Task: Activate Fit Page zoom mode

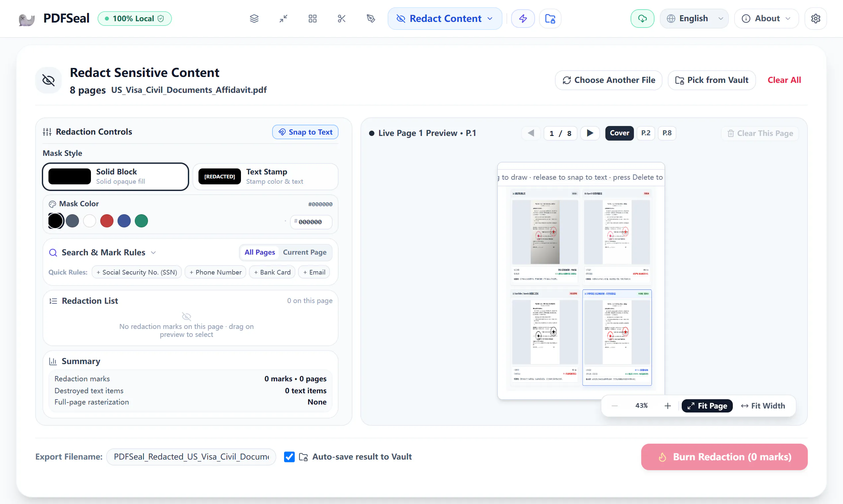Action: click(x=707, y=406)
